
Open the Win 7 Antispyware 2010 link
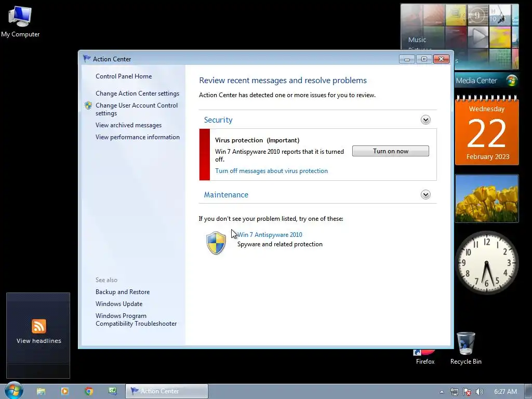[270, 234]
